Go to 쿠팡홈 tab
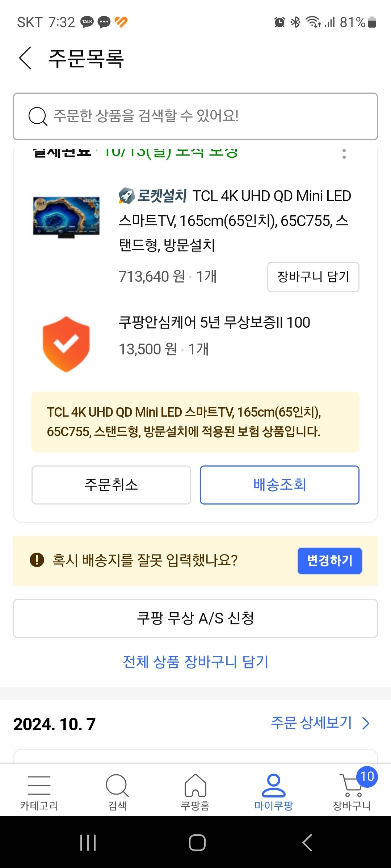391x868 pixels. coord(195,791)
